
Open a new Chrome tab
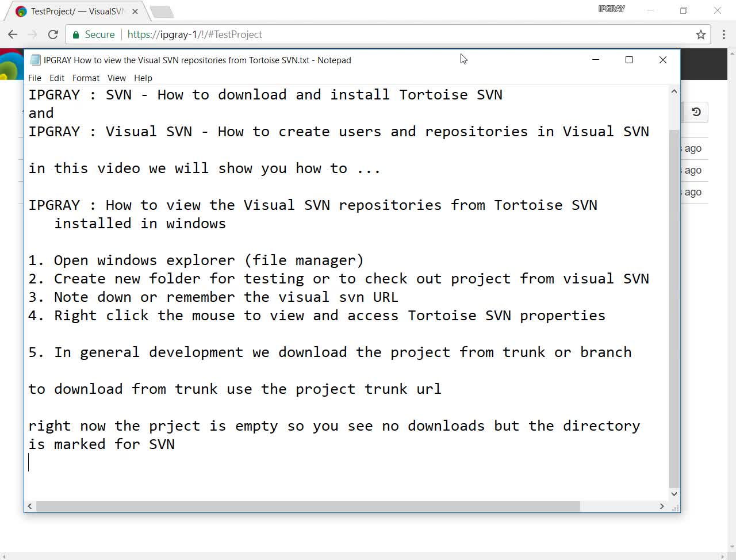tap(162, 11)
